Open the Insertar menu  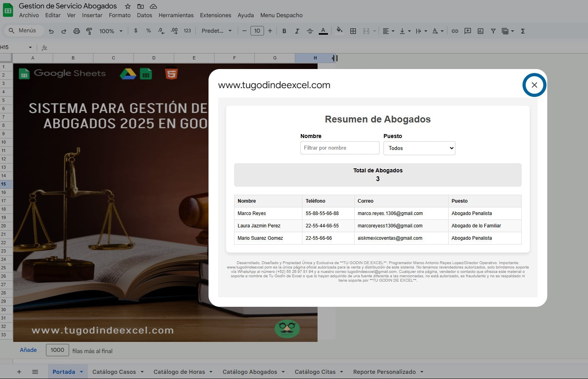tap(92, 15)
